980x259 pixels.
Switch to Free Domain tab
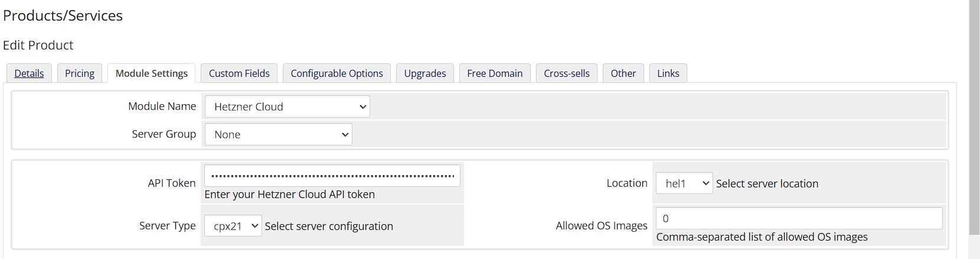495,73
